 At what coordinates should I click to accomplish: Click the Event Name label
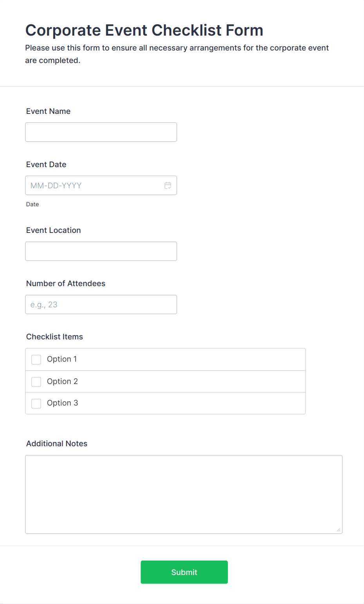tap(49, 111)
